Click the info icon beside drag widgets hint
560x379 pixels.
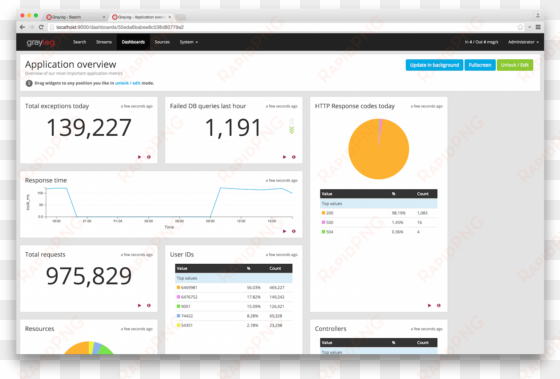(29, 83)
